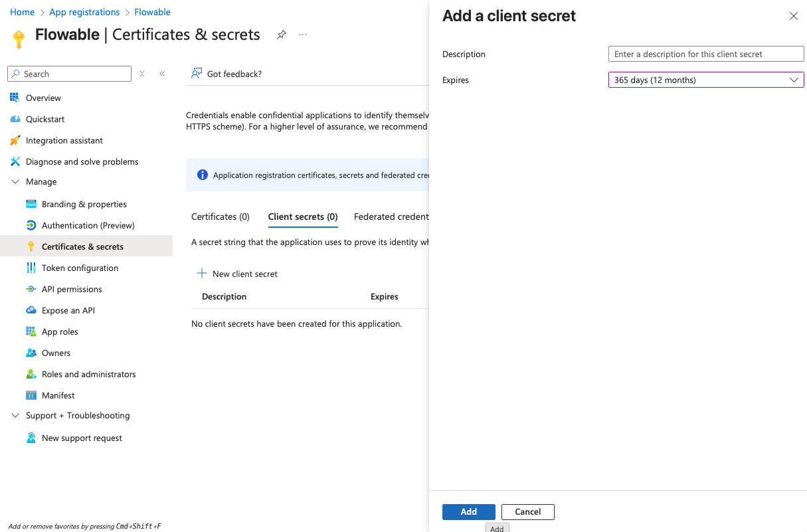Open Expose an API cloud icon
The height and width of the screenshot is (532, 807).
click(x=31, y=310)
